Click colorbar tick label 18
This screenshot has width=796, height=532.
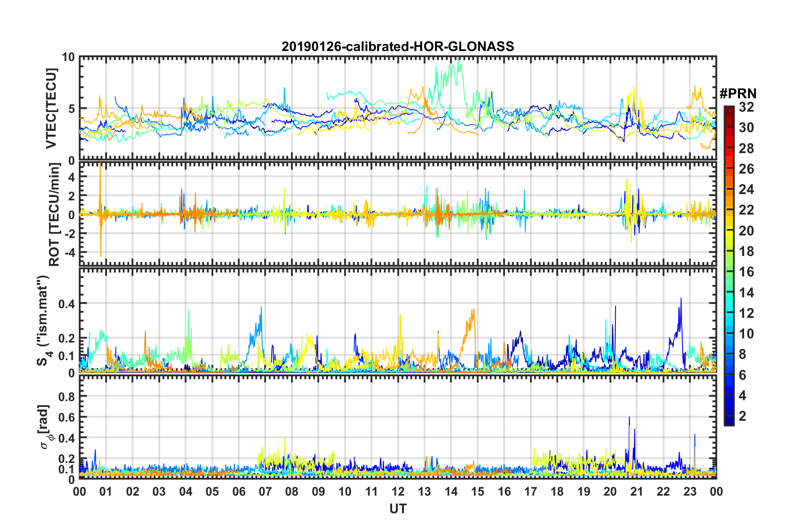click(746, 251)
